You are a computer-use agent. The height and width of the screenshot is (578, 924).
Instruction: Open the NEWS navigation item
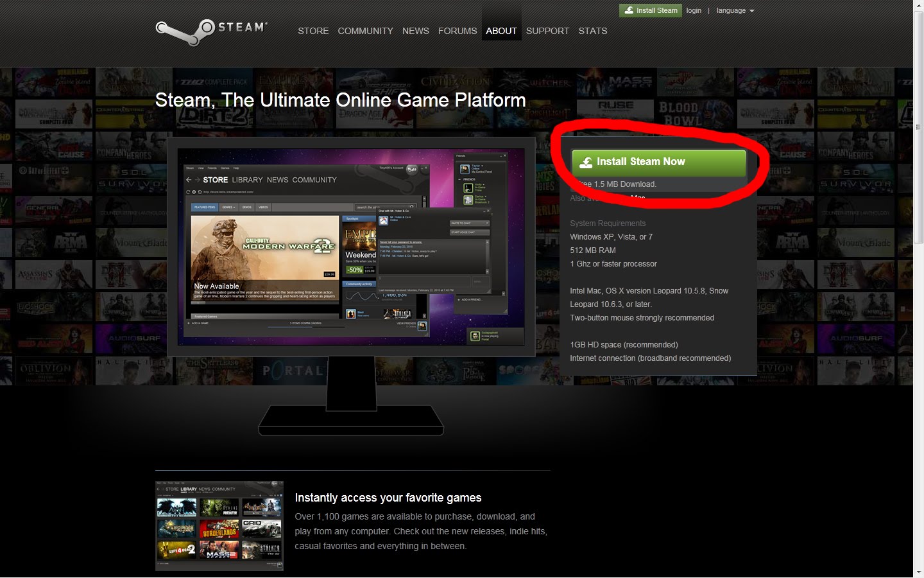(x=416, y=31)
